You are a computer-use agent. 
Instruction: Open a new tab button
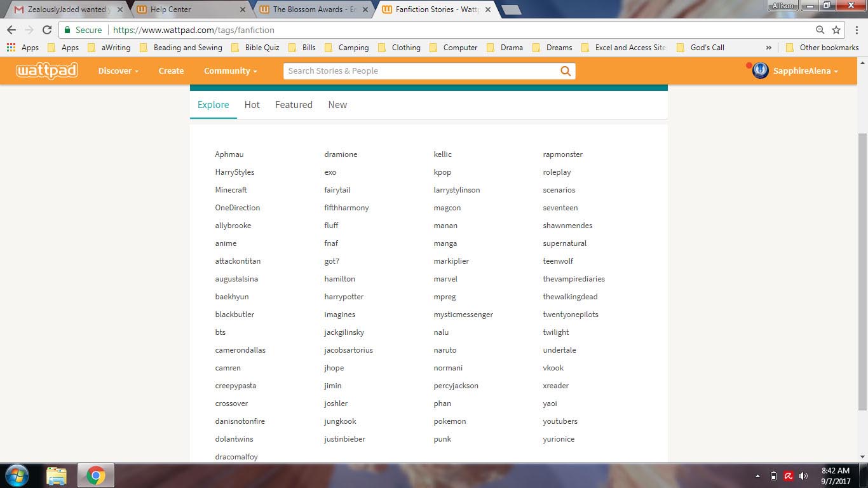click(511, 10)
